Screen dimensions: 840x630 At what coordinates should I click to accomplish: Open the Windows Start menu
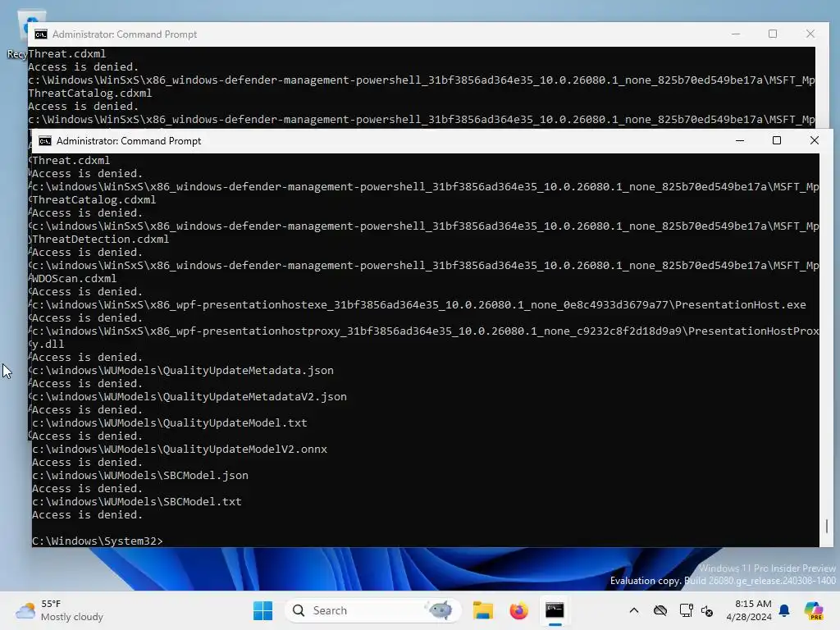(262, 610)
